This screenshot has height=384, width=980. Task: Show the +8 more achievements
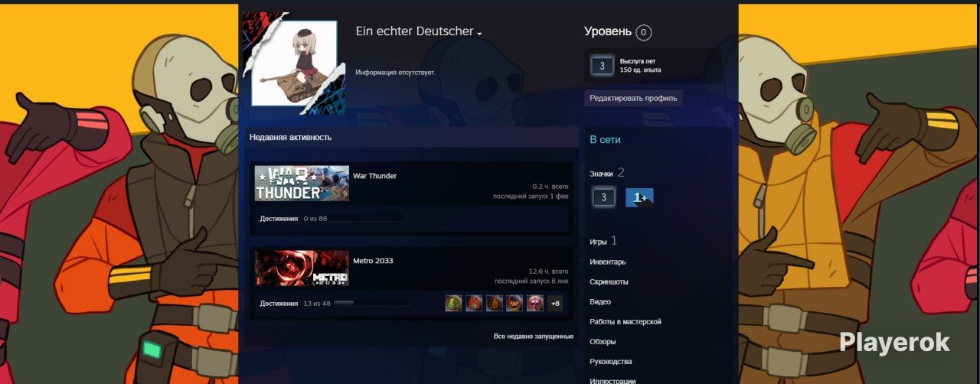point(555,303)
